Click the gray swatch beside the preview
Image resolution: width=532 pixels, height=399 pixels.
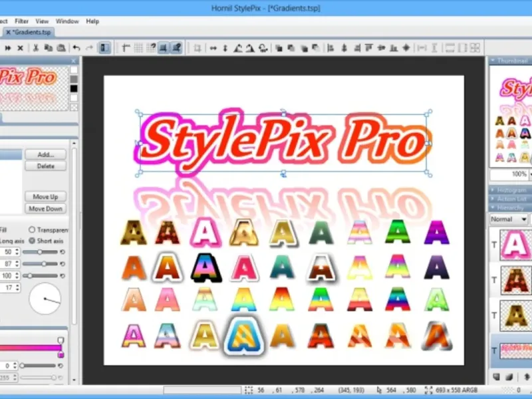tap(74, 79)
